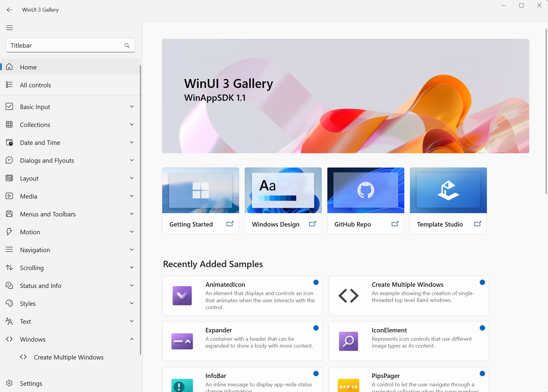Screen dimensions: 548x392
Task: Click the Dialogs and Flyouts speech bubble icon
Action: click(9, 160)
